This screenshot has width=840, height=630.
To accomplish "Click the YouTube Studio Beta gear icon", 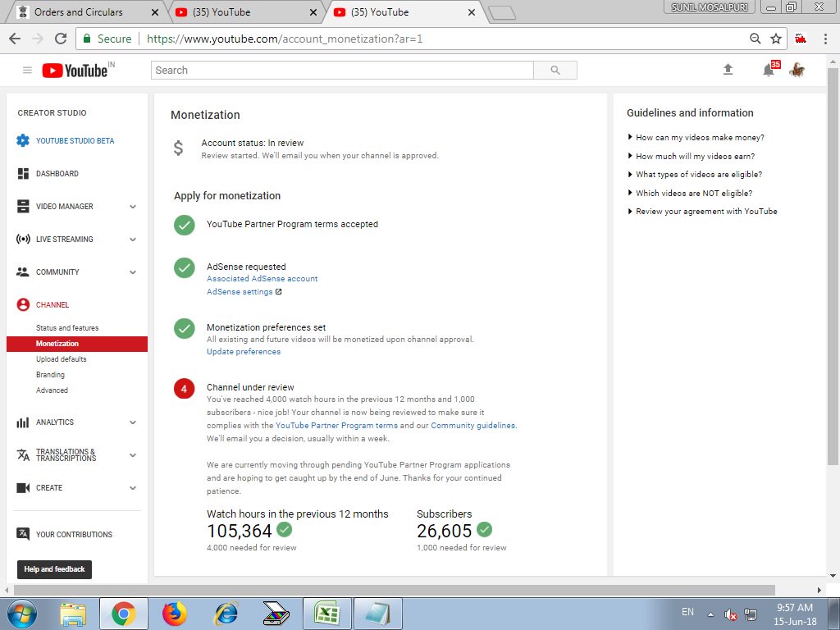I will (23, 140).
